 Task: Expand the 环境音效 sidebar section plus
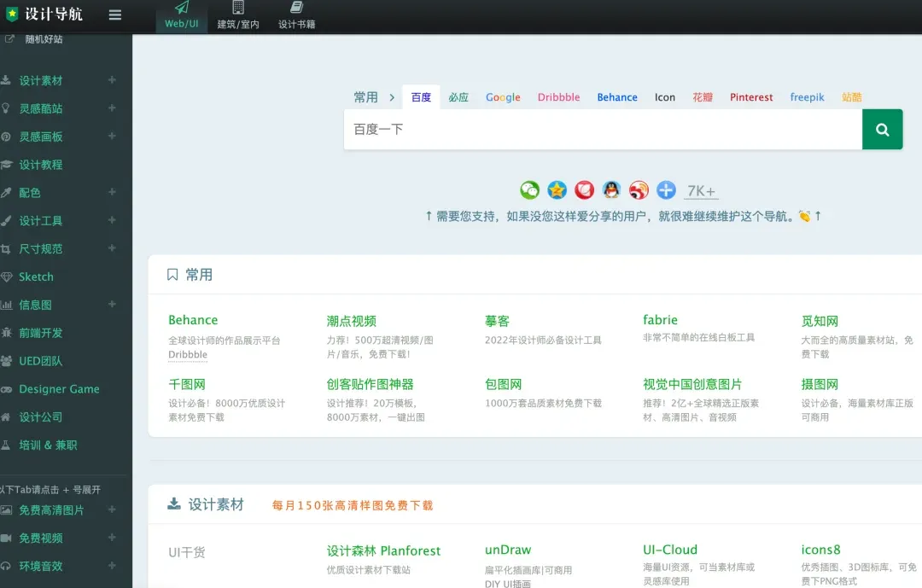113,565
